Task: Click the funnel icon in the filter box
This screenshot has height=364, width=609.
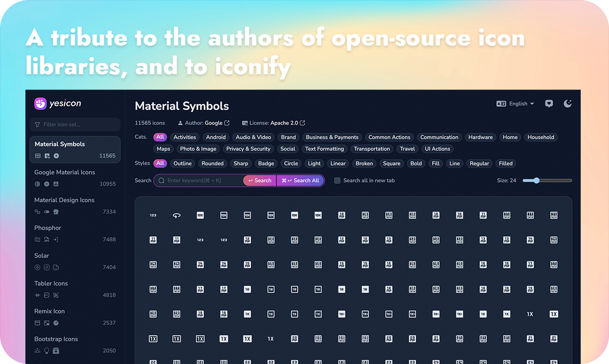Action: coord(37,125)
